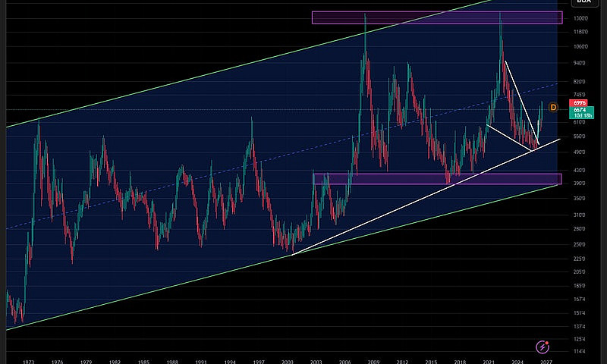Click the 2009 label on time axis
Image resolution: width=607 pixels, height=364 pixels.
coord(373,362)
